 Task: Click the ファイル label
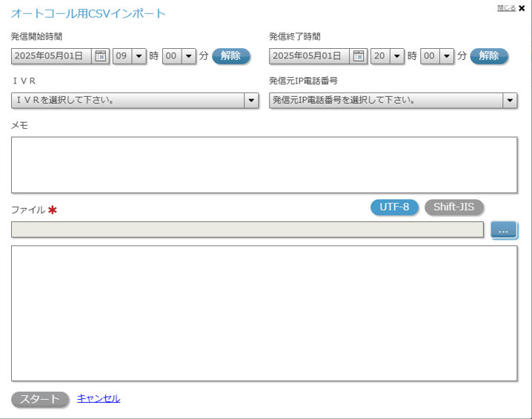click(x=28, y=209)
